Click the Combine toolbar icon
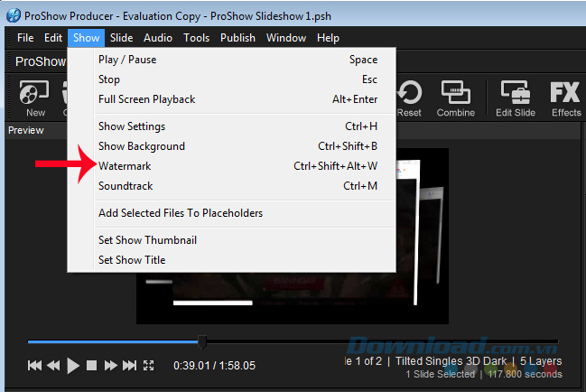This screenshot has width=586, height=392. point(456,98)
